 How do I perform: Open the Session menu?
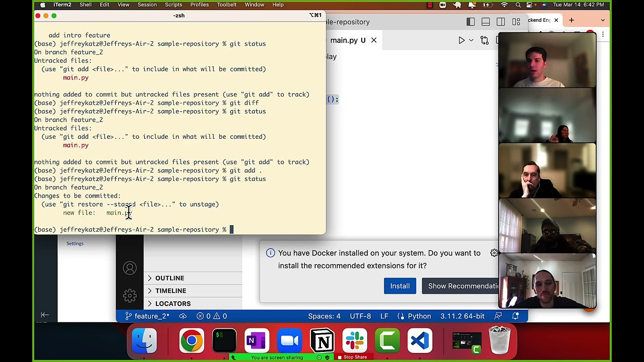tap(147, 5)
